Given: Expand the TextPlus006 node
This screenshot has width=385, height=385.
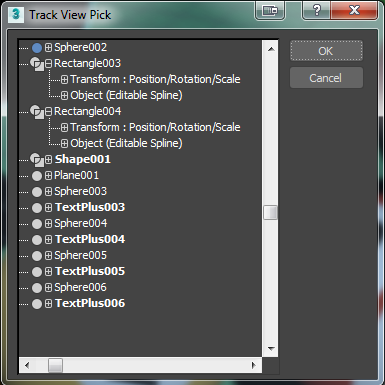Looking at the screenshot, I should click(x=48, y=303).
